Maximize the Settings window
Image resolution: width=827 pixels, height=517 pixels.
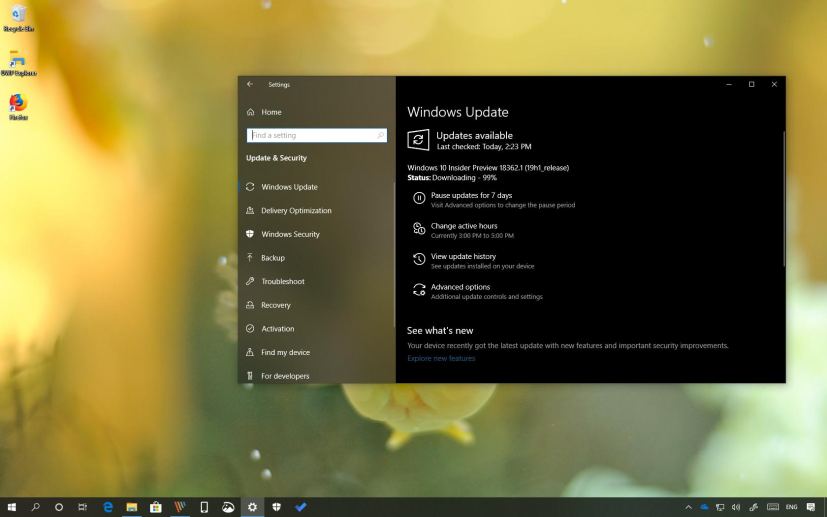coord(752,84)
